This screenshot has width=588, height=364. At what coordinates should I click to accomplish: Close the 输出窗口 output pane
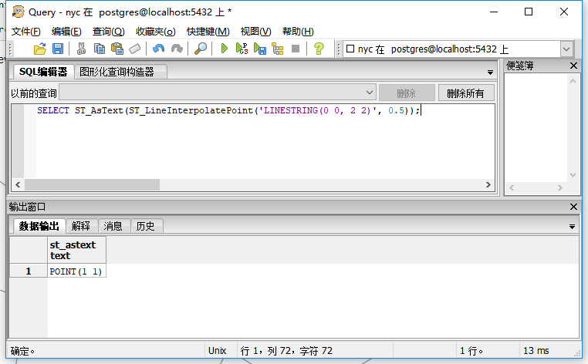pos(573,207)
